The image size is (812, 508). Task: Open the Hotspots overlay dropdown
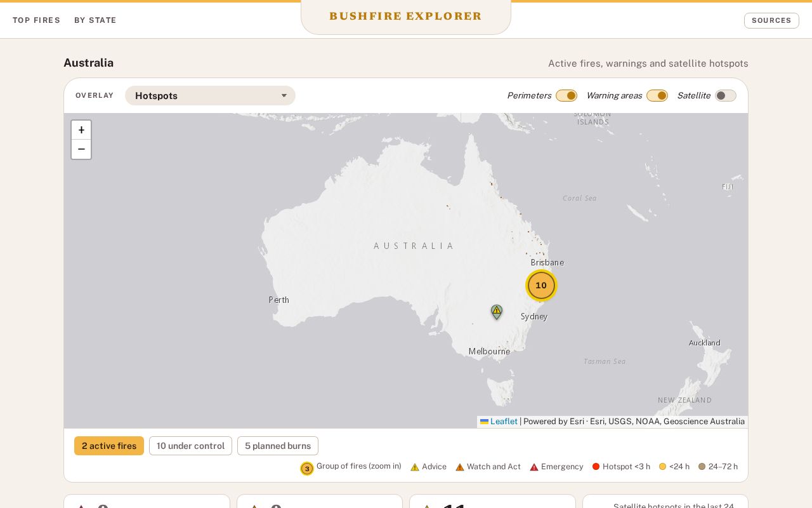click(x=210, y=95)
